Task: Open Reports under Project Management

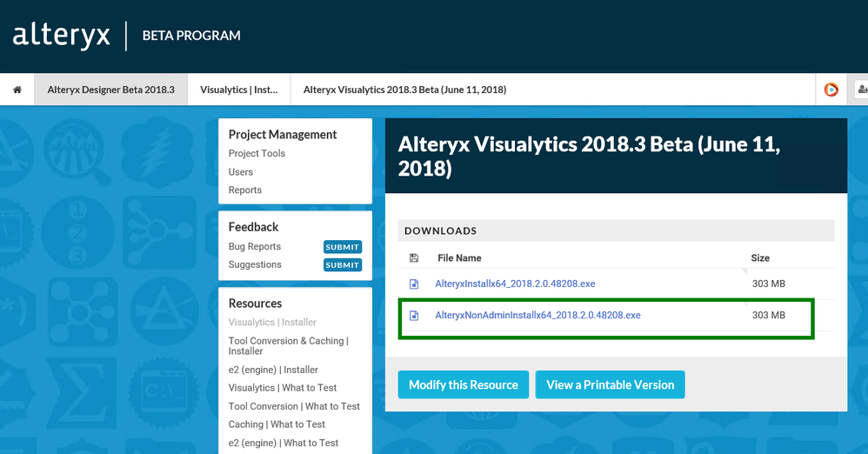Action: [245, 190]
